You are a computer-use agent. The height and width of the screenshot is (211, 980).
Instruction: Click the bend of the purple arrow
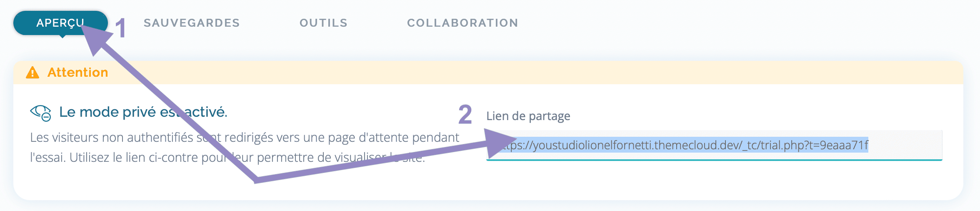point(255,178)
